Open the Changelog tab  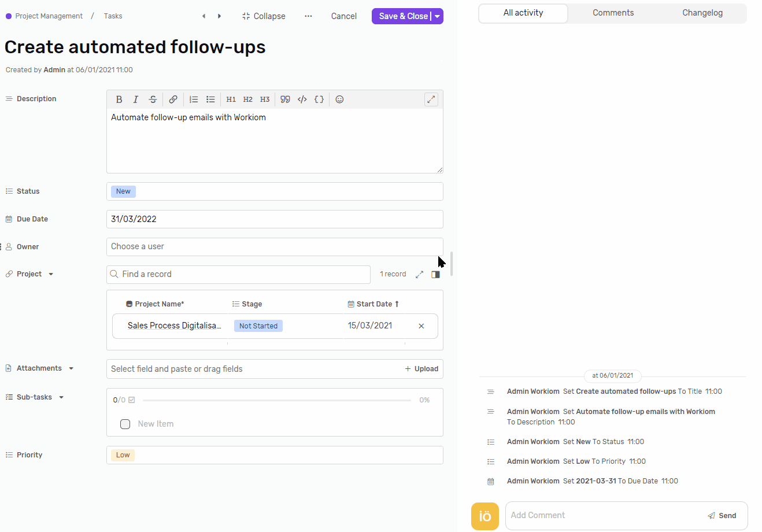[702, 13]
